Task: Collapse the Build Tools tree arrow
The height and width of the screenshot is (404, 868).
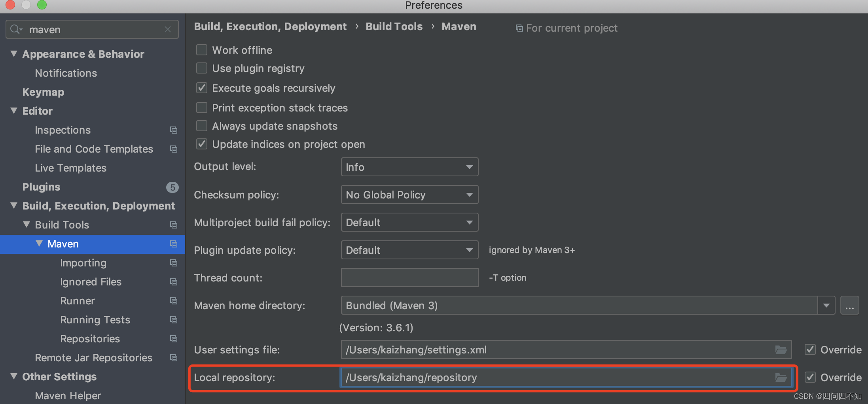Action: click(x=27, y=225)
